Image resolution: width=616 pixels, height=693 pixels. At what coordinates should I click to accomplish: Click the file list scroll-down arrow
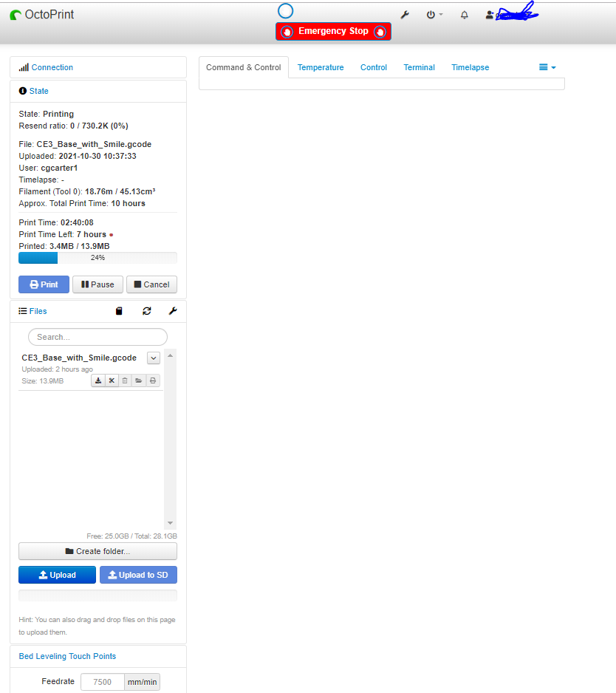point(170,523)
